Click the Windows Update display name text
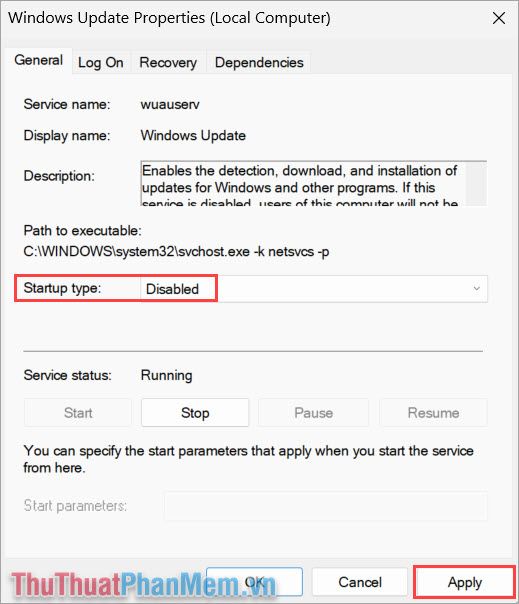 193,136
